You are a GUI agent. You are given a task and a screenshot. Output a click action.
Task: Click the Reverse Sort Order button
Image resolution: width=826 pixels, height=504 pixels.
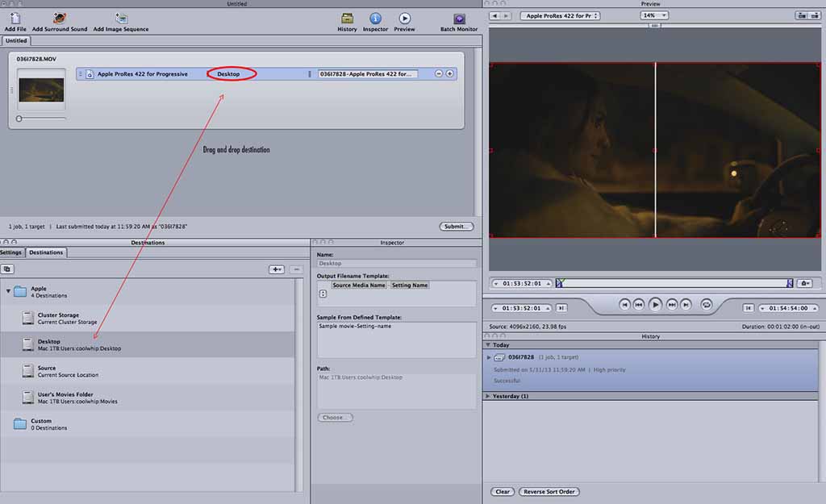coord(550,491)
